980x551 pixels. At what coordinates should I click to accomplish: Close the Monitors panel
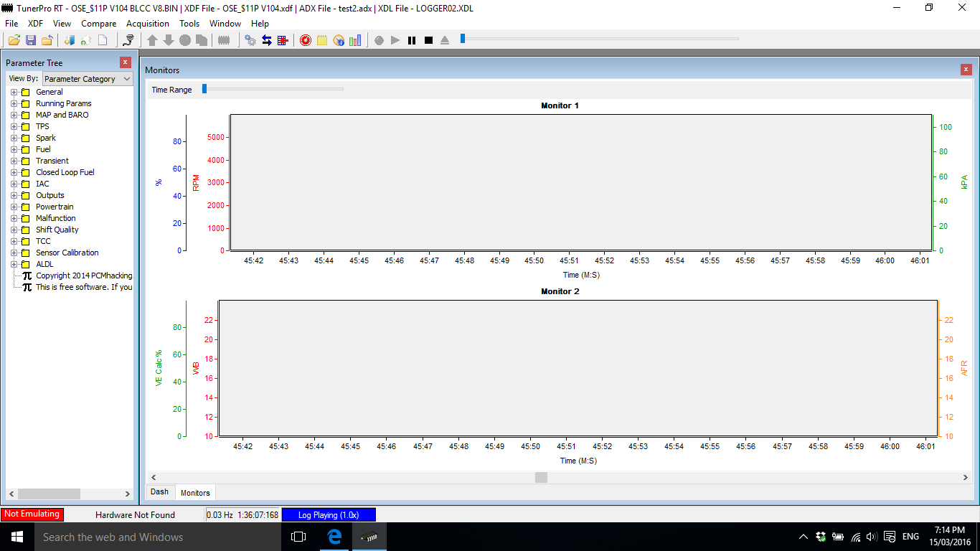966,70
